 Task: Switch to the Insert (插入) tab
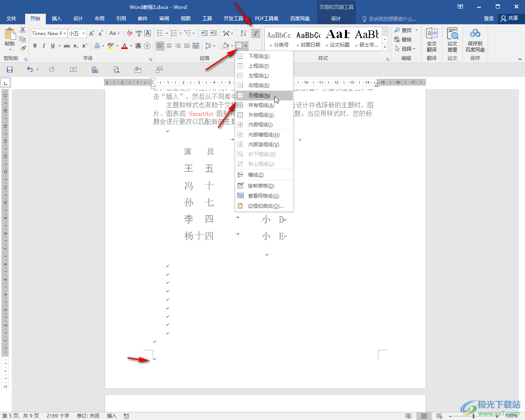click(x=57, y=19)
